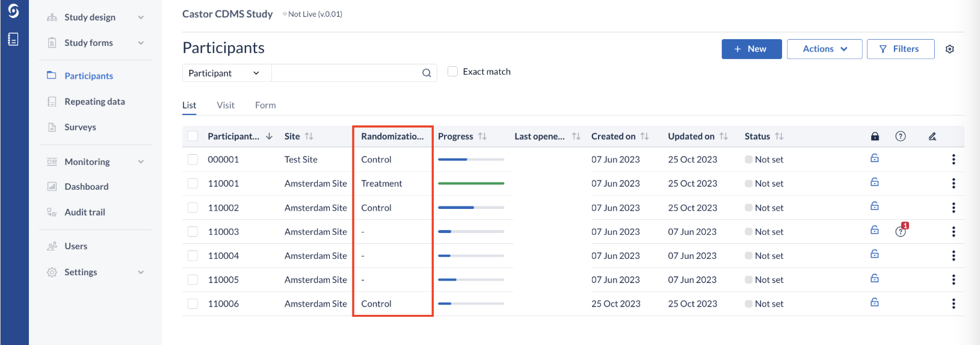This screenshot has width=980, height=345.
Task: Click the signature pen header icon
Action: point(932,136)
